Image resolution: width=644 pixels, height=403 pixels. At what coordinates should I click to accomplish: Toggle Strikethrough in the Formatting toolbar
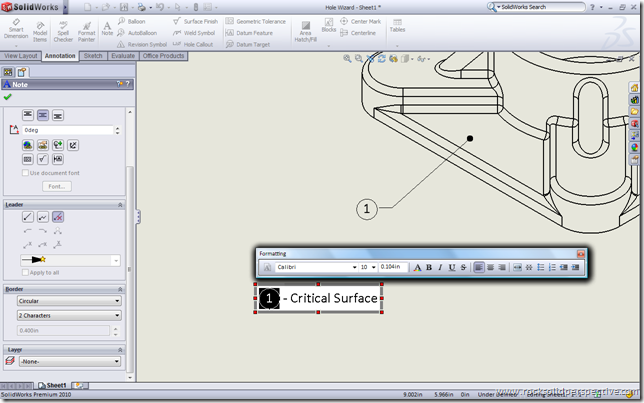tap(463, 267)
